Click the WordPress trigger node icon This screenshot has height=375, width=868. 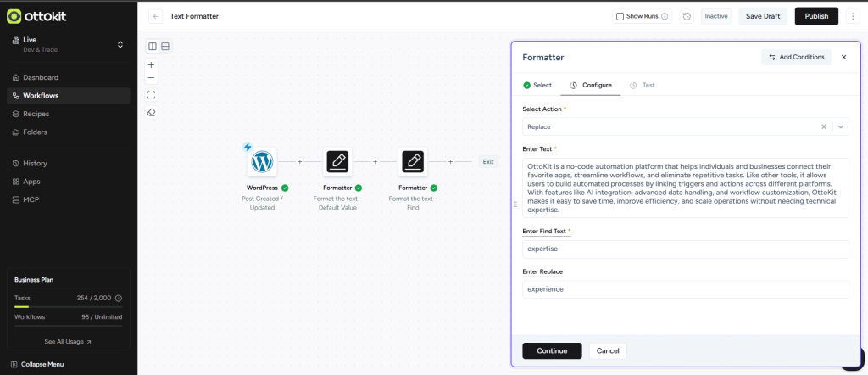[262, 160]
